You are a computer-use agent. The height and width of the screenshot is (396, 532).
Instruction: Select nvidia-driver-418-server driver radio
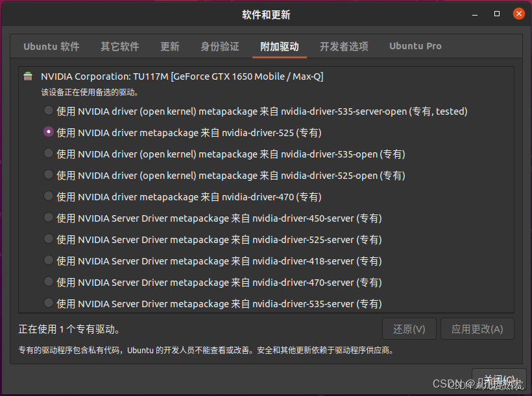pos(49,260)
